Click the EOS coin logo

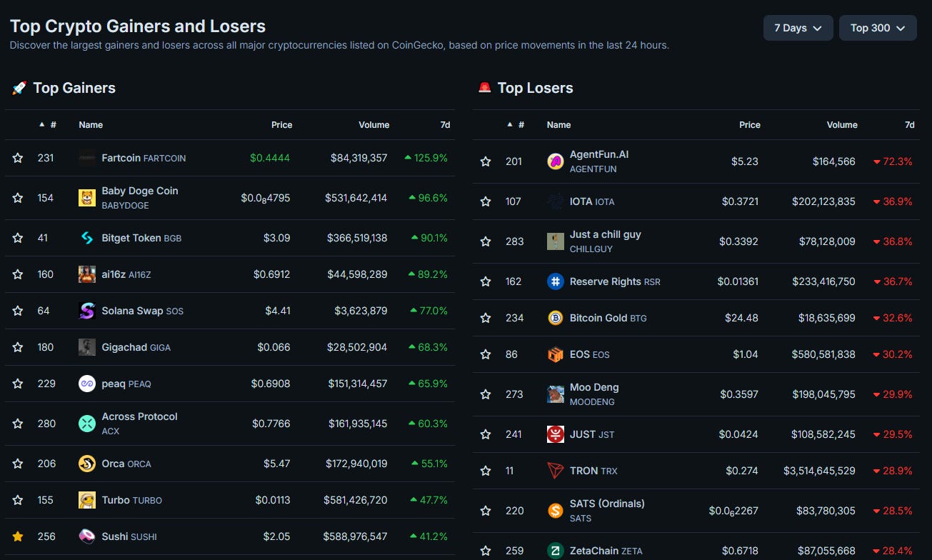(555, 354)
